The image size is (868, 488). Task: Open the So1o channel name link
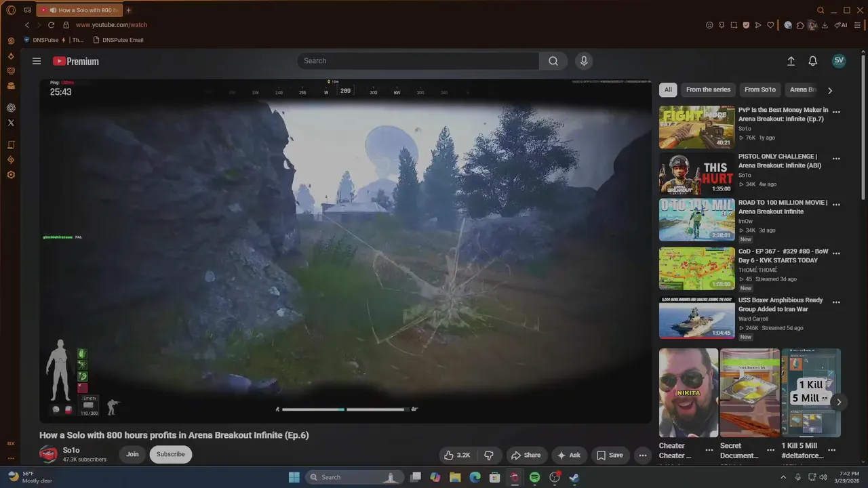coord(71,450)
